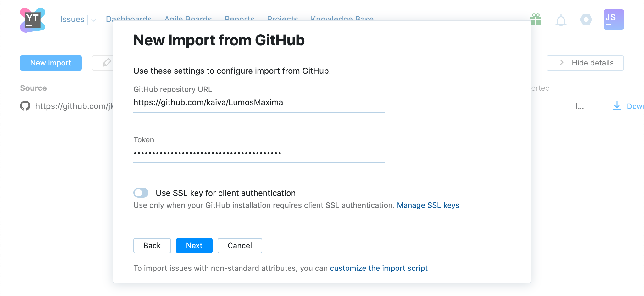Click the GitHub repository URL field

coord(259,103)
